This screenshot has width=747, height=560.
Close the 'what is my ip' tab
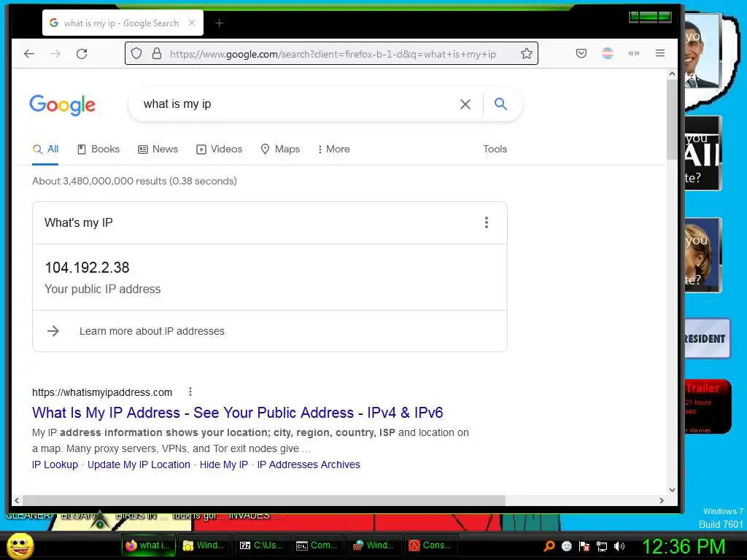point(192,23)
